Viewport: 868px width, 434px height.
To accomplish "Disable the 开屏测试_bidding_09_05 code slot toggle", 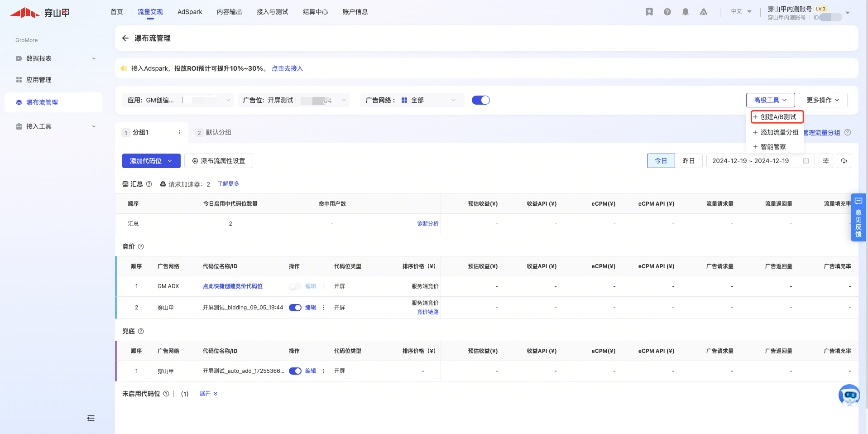I will 295,308.
